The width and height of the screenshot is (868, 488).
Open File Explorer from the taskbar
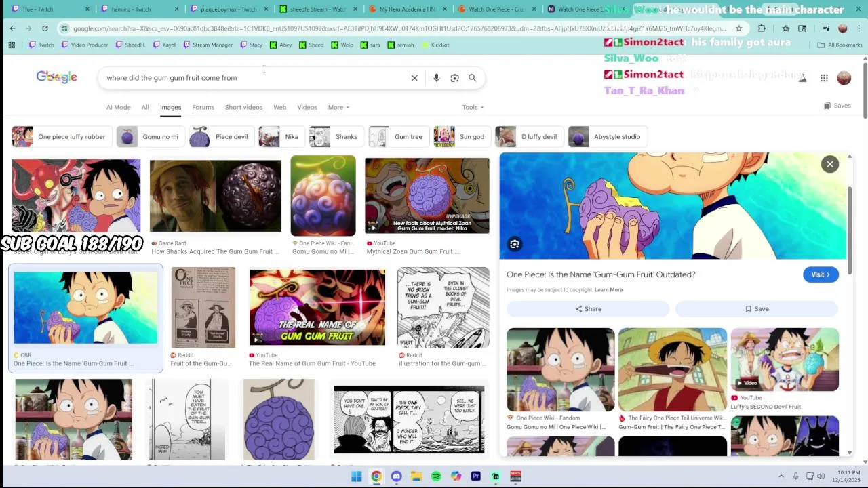pyautogui.click(x=416, y=476)
